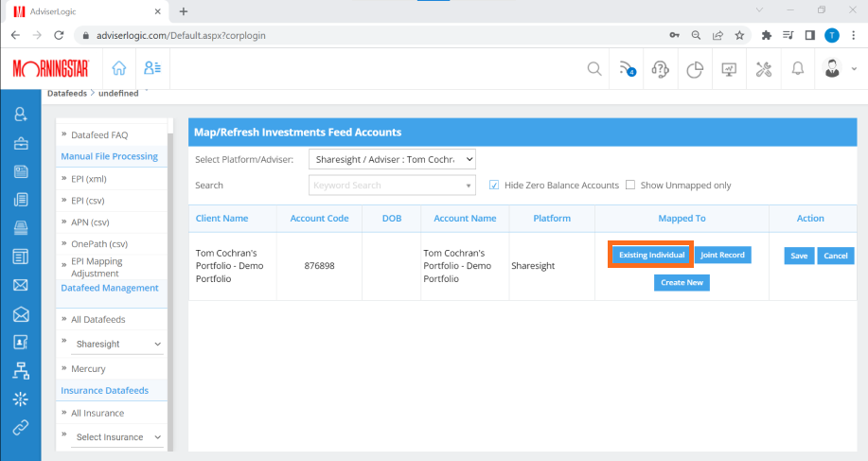The image size is (868, 461).
Task: Open APN (csv) menu item
Action: [x=90, y=222]
